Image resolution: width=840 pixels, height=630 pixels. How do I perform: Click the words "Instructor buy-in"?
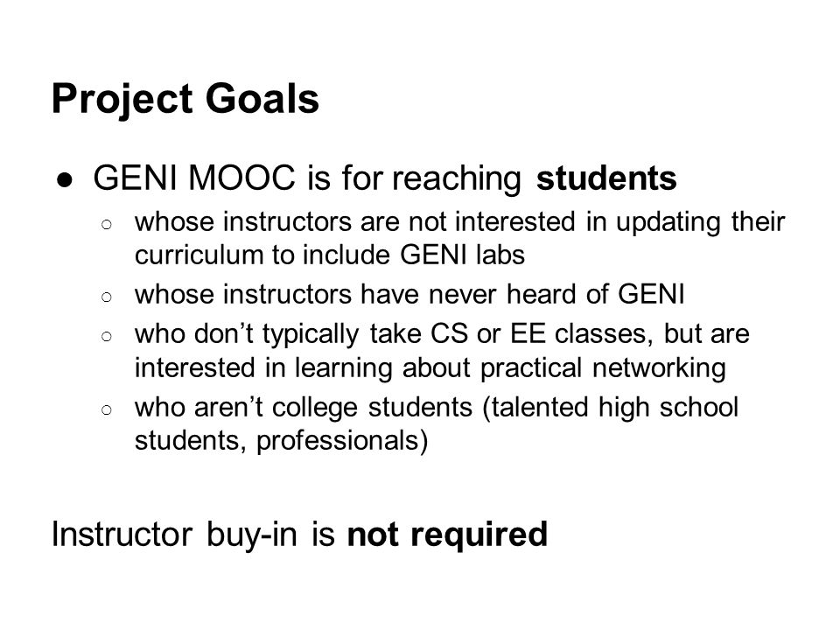pos(174,535)
